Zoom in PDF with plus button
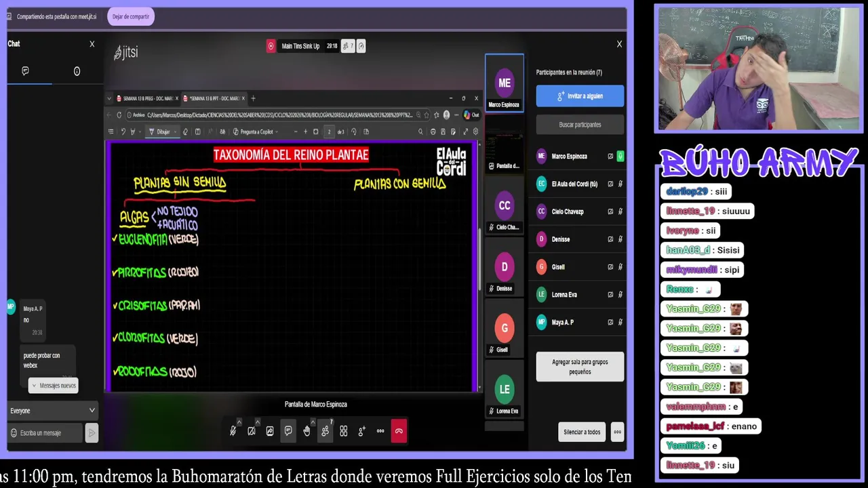Viewport: 868px width, 488px height. (x=305, y=131)
